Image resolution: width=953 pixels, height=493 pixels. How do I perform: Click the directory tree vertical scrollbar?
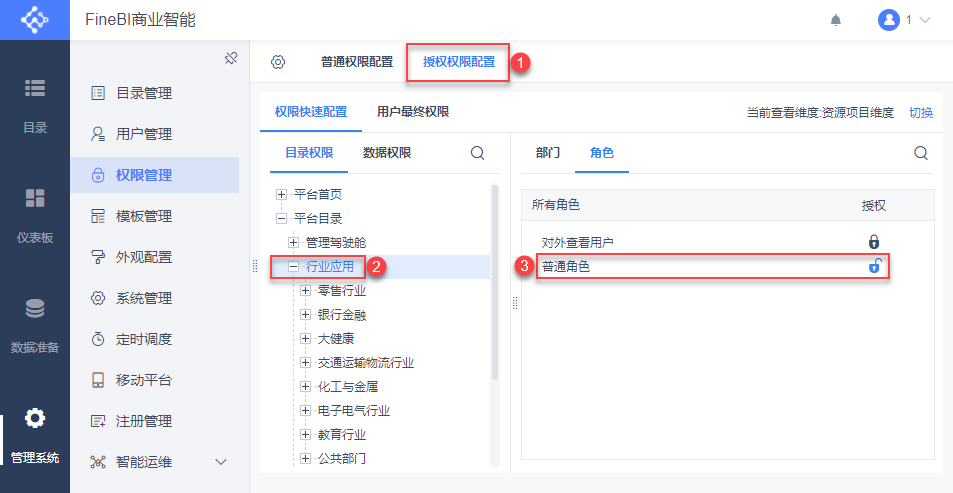(x=495, y=283)
